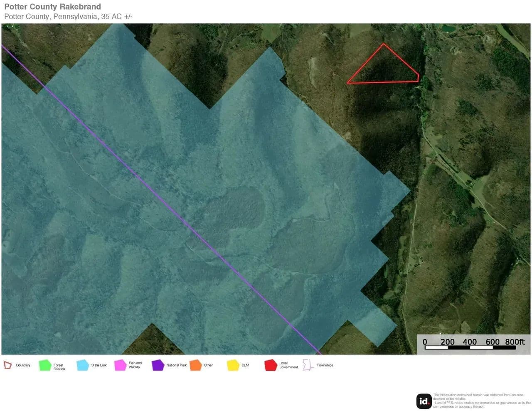Click the disclaimer text beside the logo
This screenshot has width=532, height=411.
(x=481, y=401)
